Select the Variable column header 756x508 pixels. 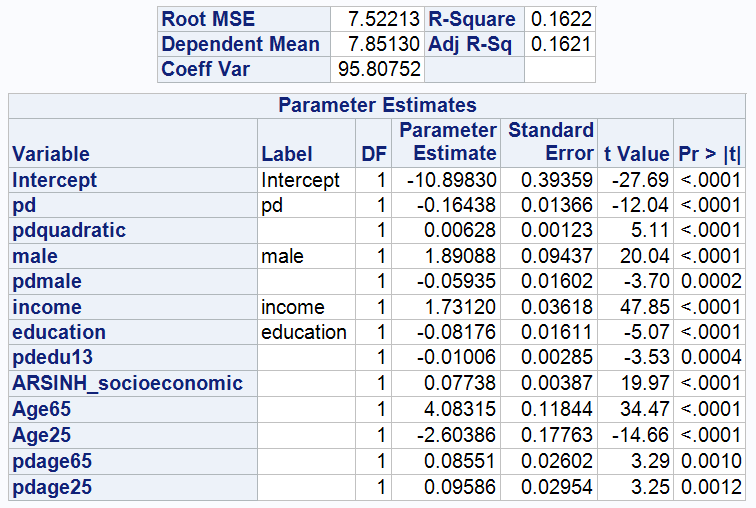pyautogui.click(x=51, y=154)
